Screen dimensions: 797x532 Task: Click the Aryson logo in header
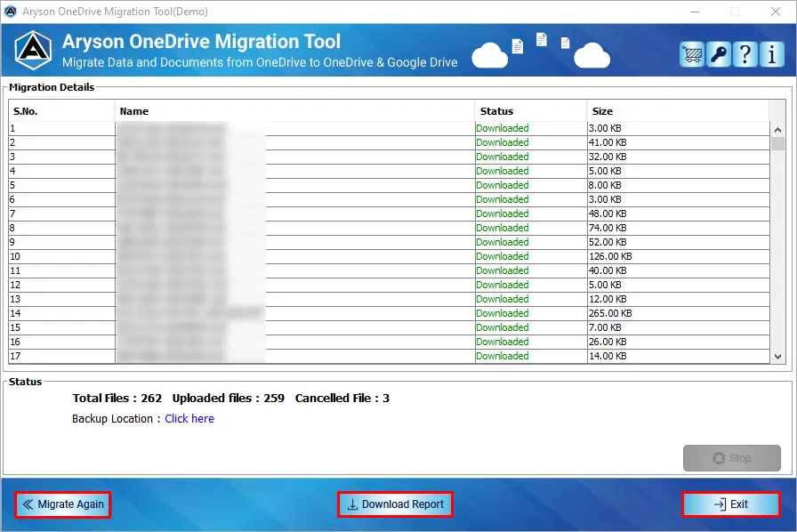click(x=33, y=51)
